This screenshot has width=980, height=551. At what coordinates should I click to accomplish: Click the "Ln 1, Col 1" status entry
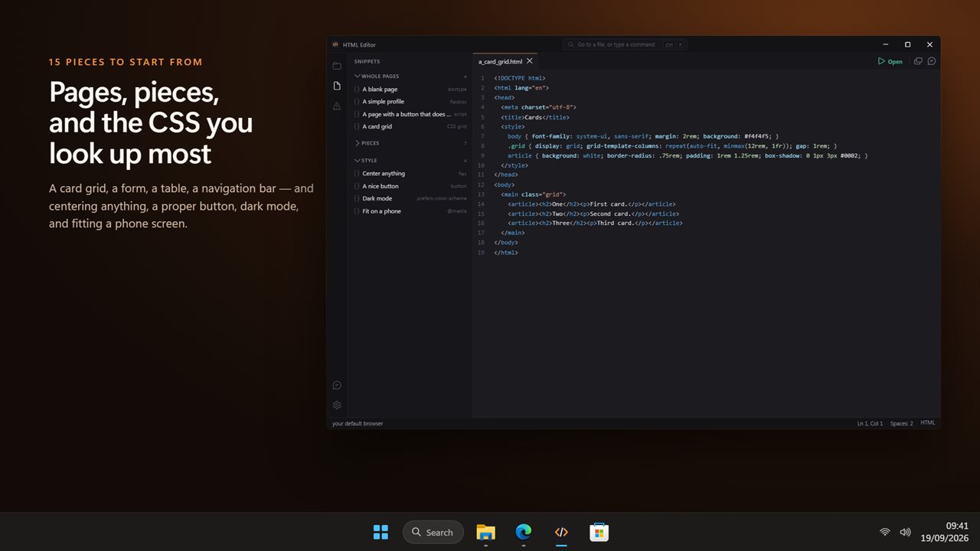870,423
